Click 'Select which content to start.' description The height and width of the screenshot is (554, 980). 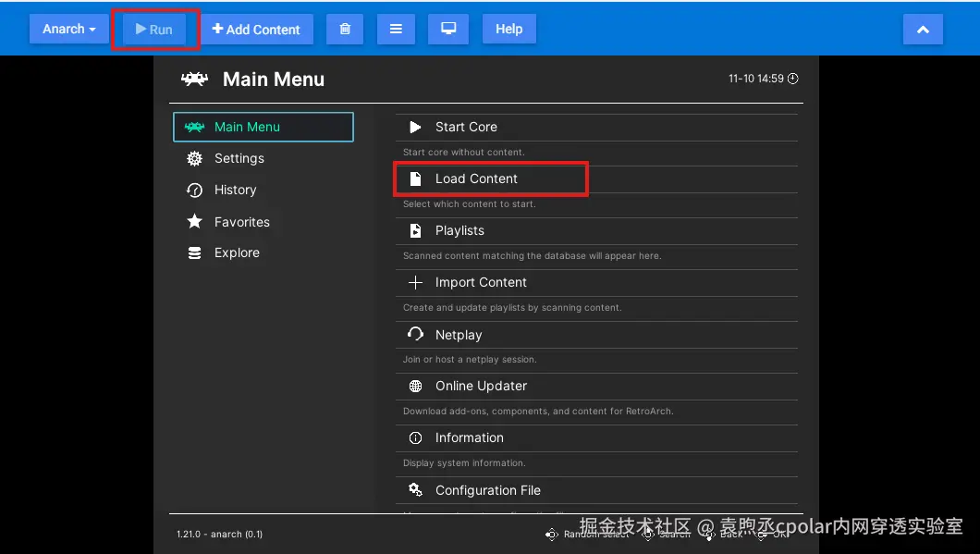(x=470, y=203)
